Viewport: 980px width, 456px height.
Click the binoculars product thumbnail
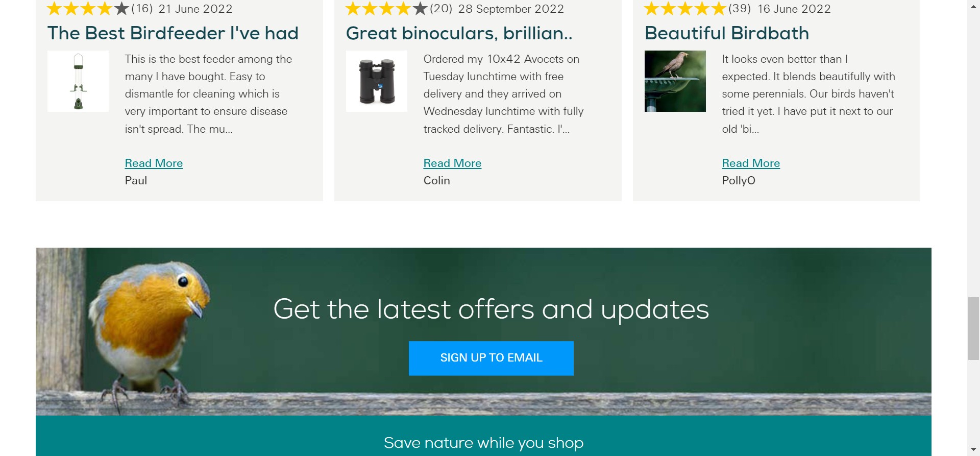pos(377,81)
